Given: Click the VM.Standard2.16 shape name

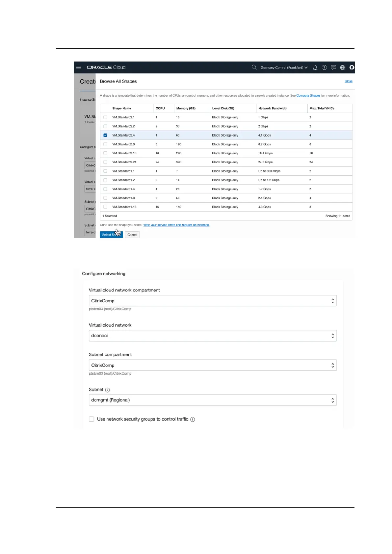Looking at the screenshot, I should 124,153.
